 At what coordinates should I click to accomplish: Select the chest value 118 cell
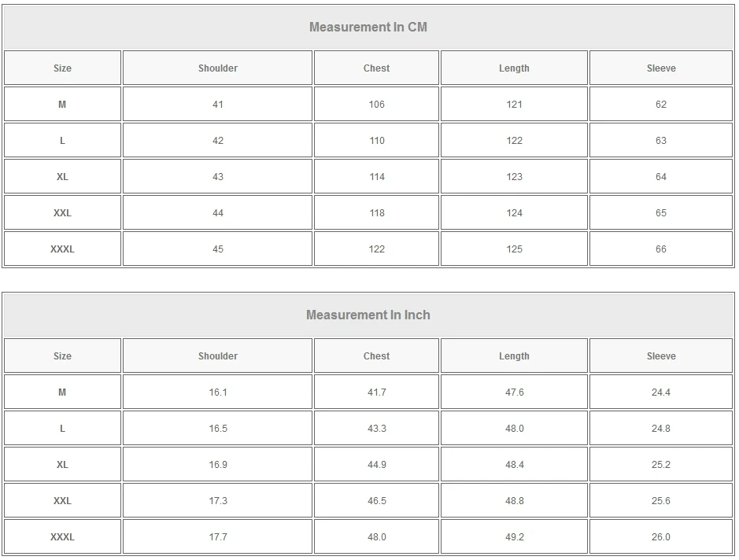(x=376, y=213)
